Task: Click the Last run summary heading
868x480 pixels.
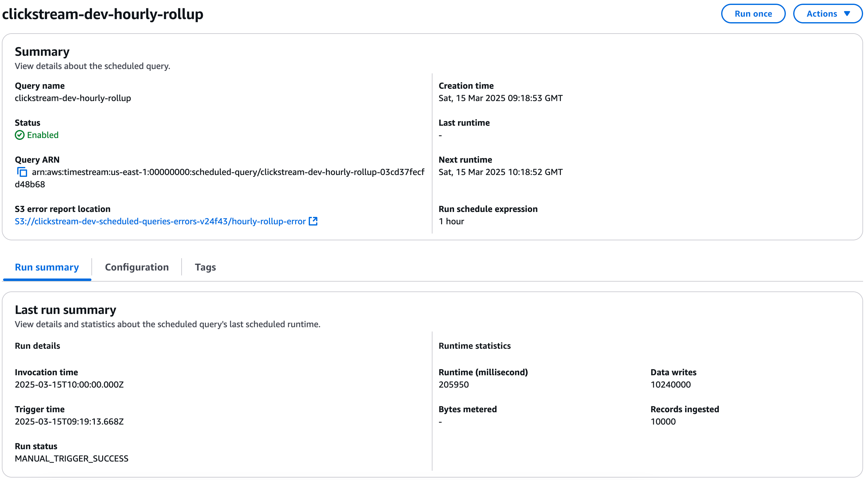Action: 65,310
